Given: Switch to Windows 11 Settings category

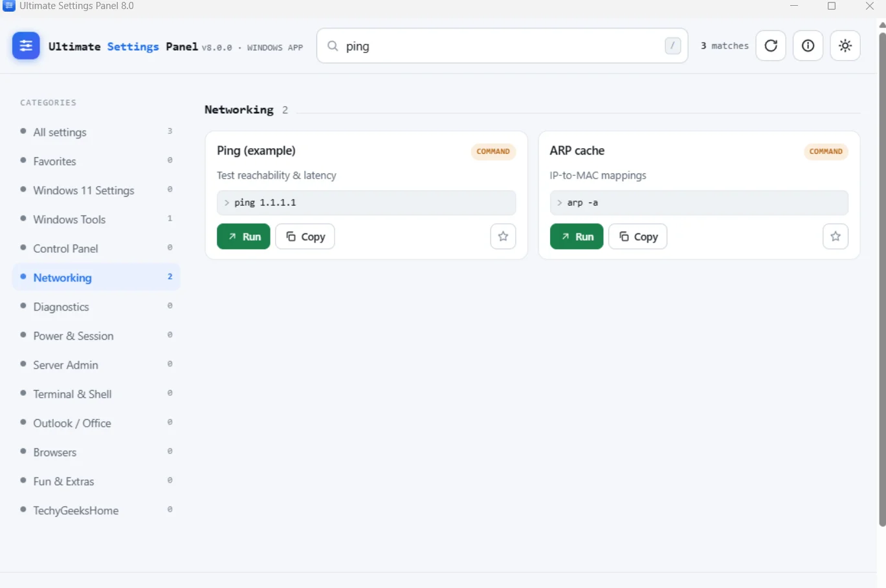Looking at the screenshot, I should (96, 190).
